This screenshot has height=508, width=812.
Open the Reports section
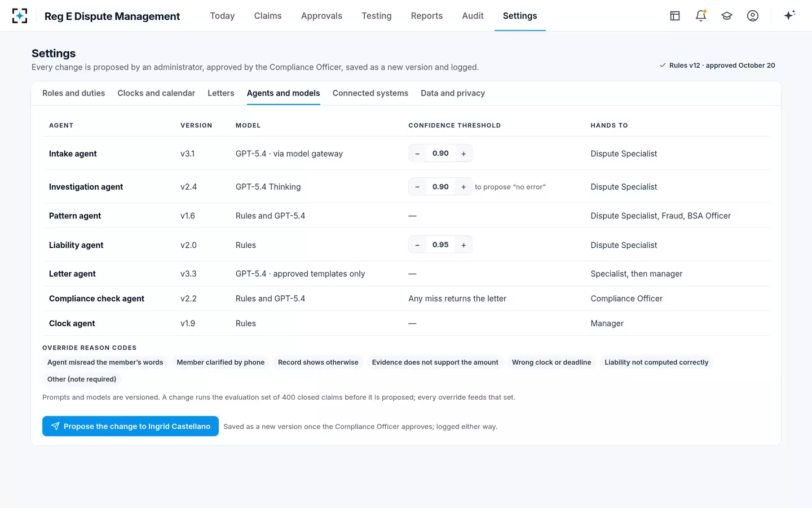pyautogui.click(x=427, y=16)
